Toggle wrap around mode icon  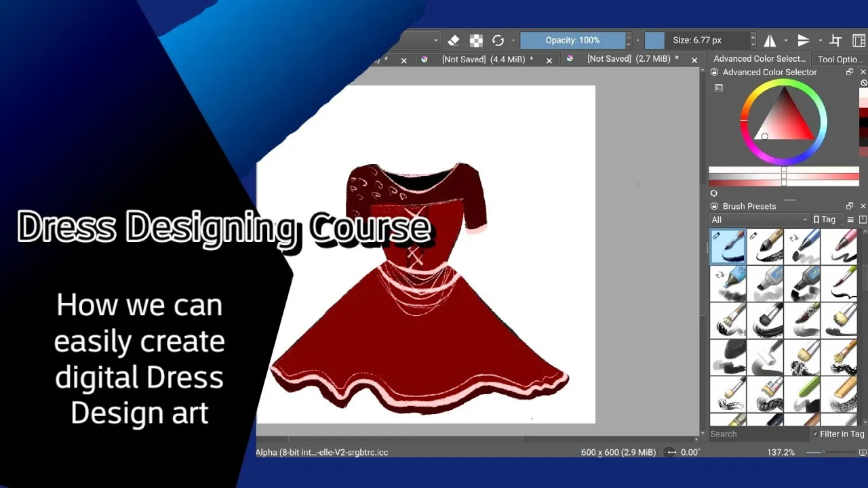click(x=836, y=41)
